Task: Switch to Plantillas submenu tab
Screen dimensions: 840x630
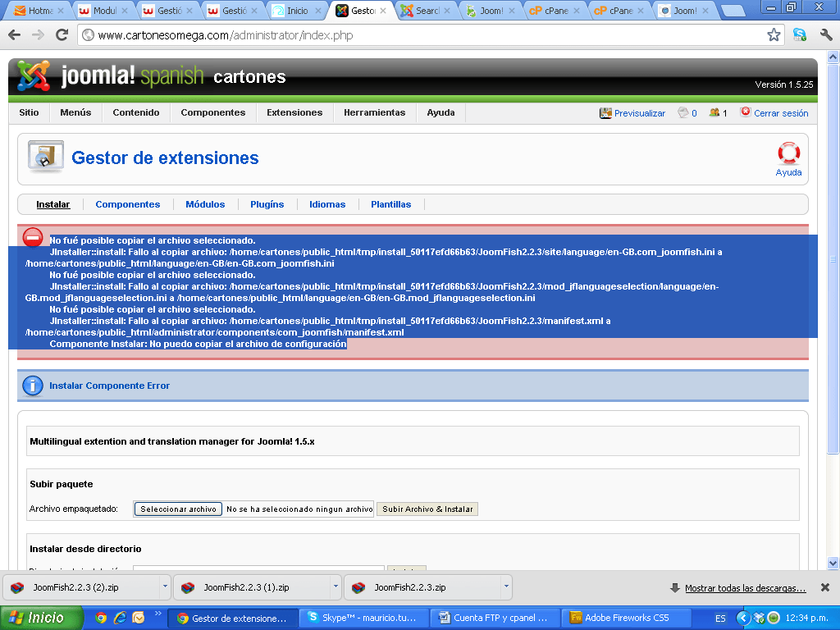Action: 391,204
